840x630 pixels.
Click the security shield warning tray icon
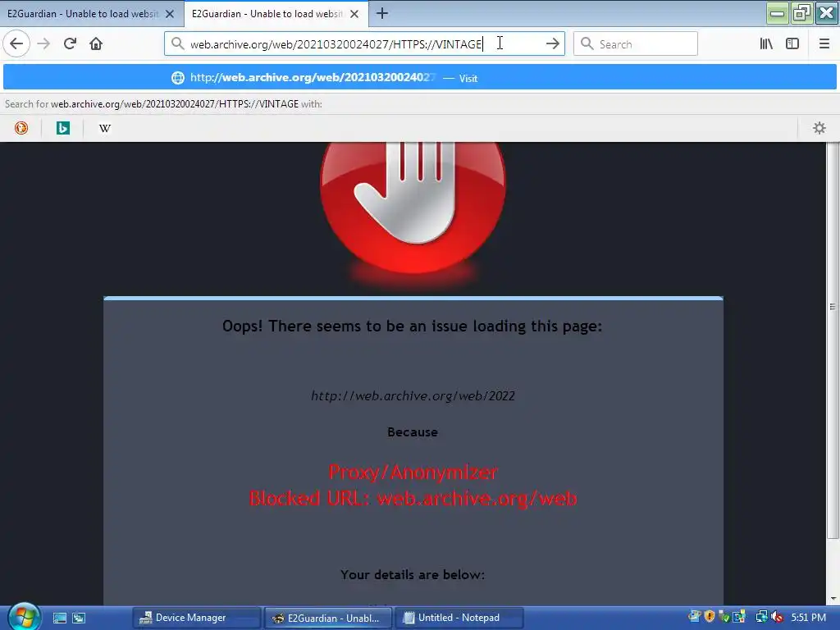(x=710, y=617)
